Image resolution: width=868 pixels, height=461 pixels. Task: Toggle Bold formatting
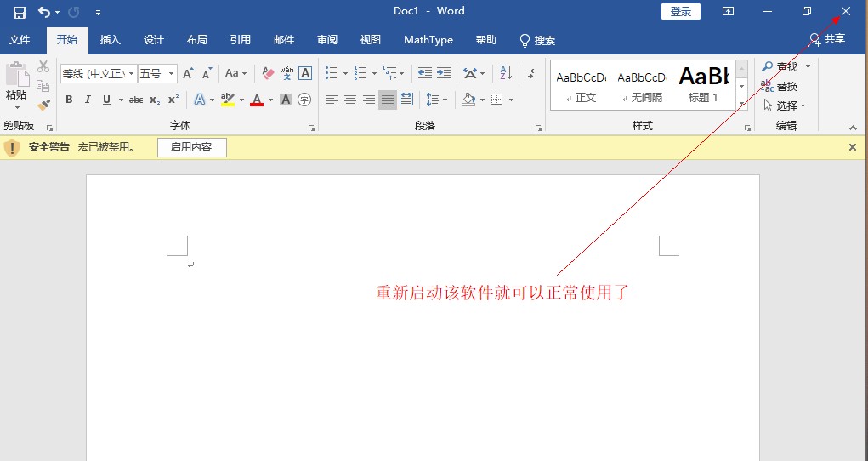69,100
